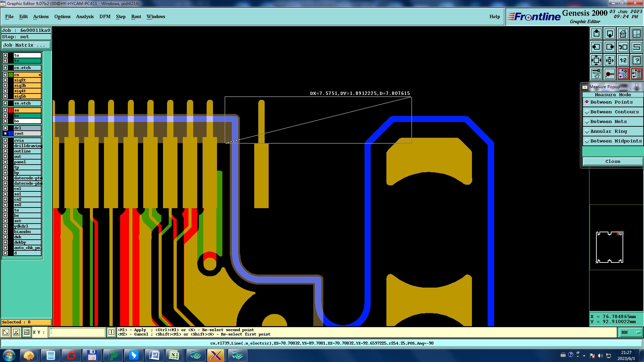644x362 pixels.
Task: Click the 1:2 zoom scale icon
Action: [623, 60]
